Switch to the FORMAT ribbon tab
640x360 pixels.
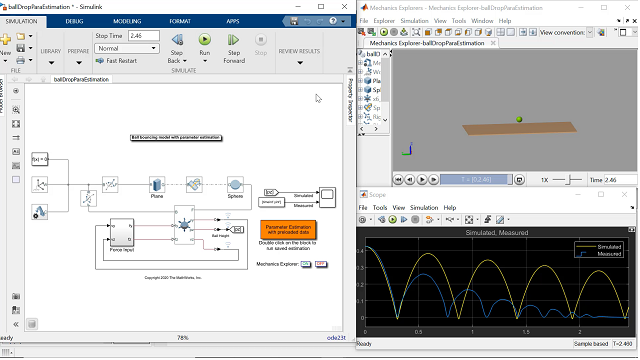pyautogui.click(x=180, y=21)
